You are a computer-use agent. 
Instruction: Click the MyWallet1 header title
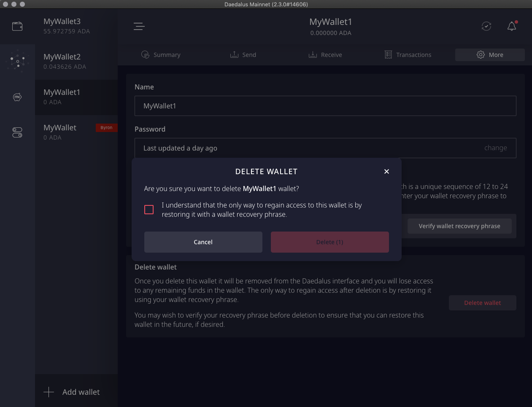tap(331, 22)
